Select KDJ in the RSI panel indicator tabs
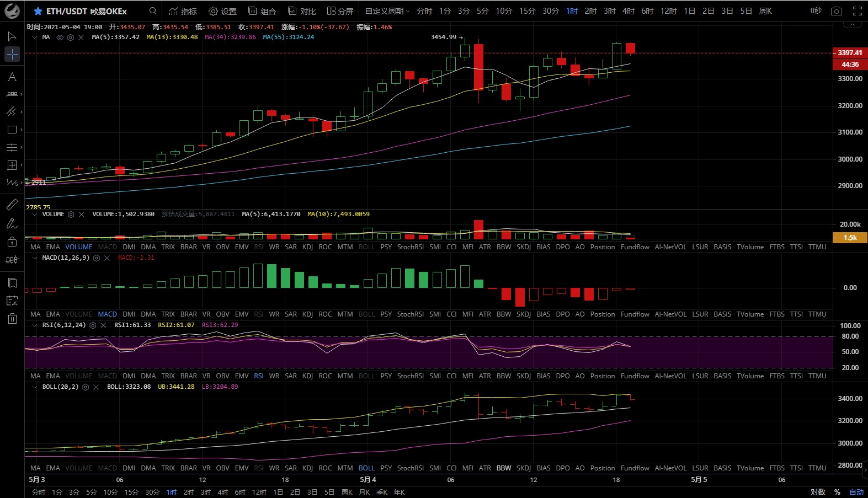The height and width of the screenshot is (498, 868). pyautogui.click(x=307, y=376)
